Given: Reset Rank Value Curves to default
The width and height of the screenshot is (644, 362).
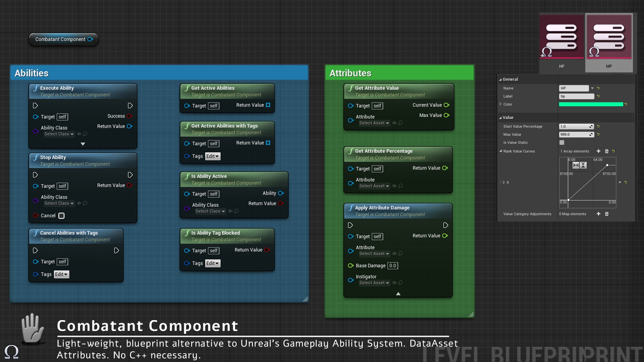Looking at the screenshot, I should 613,151.
